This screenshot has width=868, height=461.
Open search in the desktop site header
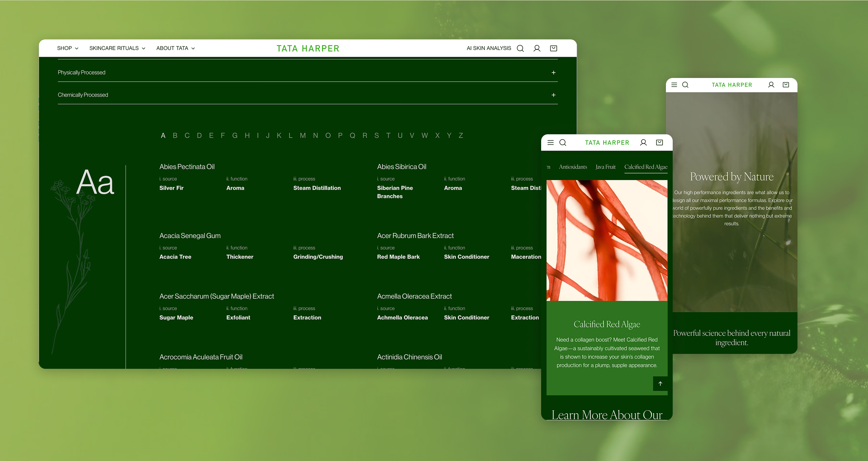520,48
